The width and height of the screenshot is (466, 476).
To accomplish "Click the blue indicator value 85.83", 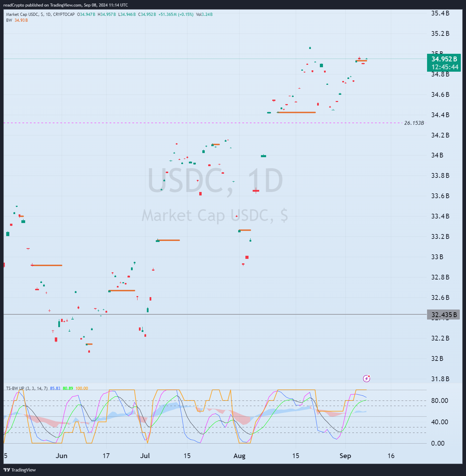I will pos(55,388).
